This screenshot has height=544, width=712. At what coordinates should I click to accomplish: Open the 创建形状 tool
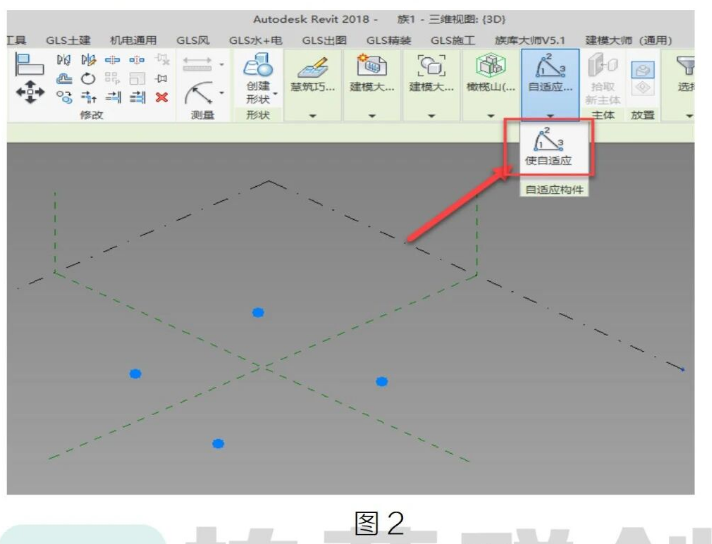click(258, 78)
